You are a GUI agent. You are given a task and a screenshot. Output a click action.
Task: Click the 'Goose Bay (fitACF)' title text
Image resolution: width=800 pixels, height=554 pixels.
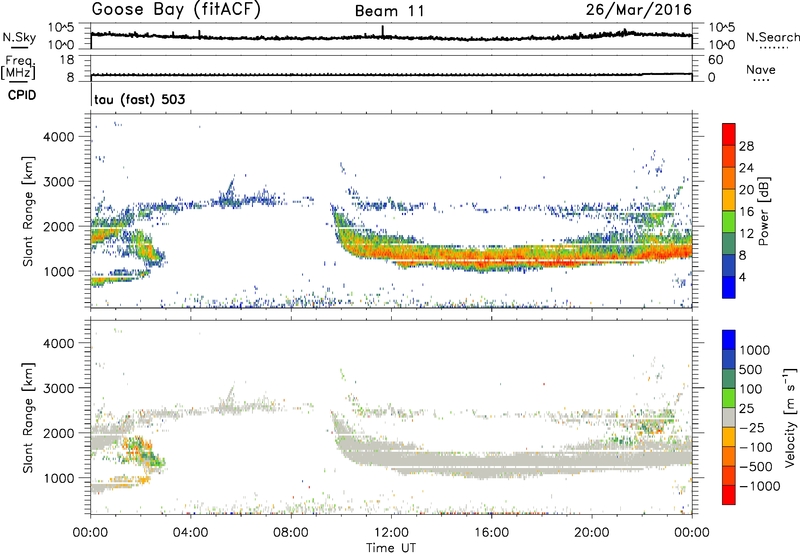point(176,9)
